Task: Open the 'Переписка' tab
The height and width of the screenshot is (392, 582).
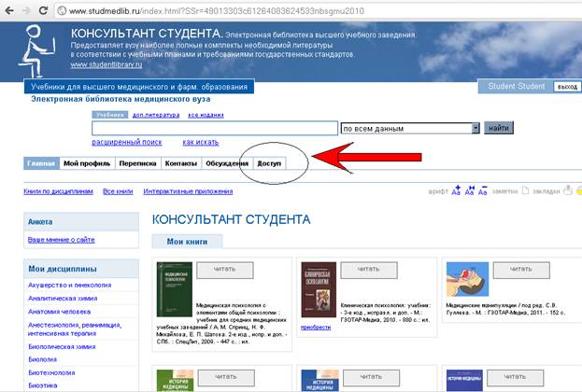Action: (x=137, y=163)
